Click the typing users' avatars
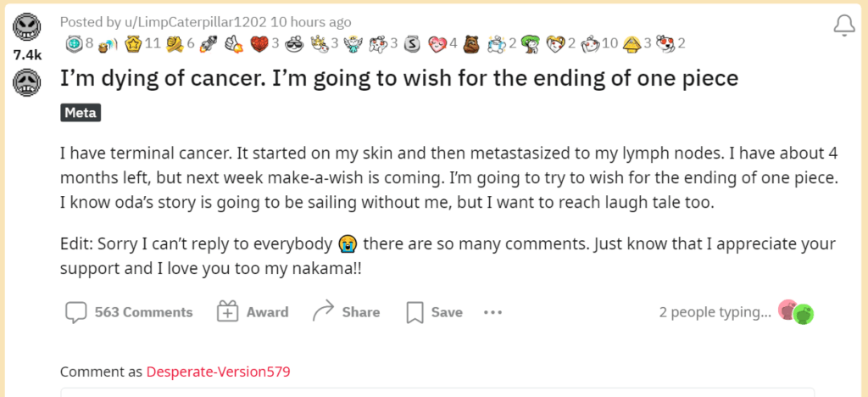This screenshot has width=868, height=397. pos(795,311)
